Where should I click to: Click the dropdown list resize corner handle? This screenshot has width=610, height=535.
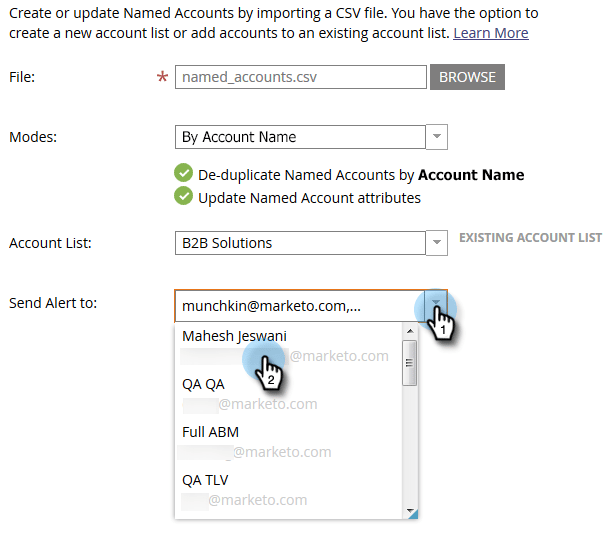tap(412, 515)
